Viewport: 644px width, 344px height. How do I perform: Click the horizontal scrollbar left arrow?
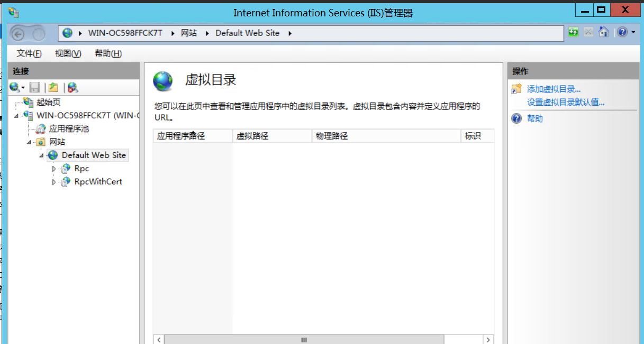coord(158,340)
